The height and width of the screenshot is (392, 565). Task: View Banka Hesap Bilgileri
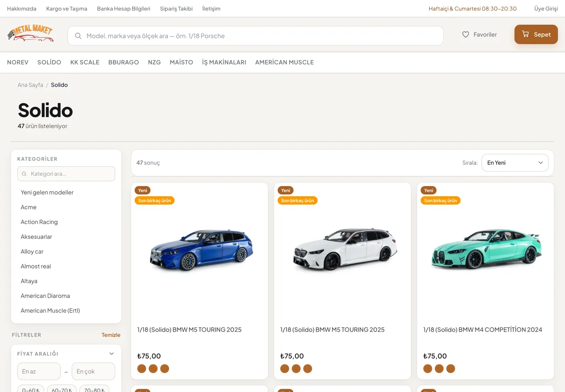pos(124,8)
